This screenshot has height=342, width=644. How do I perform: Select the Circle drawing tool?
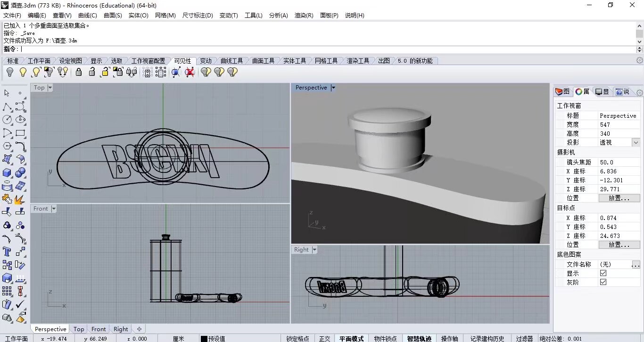(x=7, y=120)
